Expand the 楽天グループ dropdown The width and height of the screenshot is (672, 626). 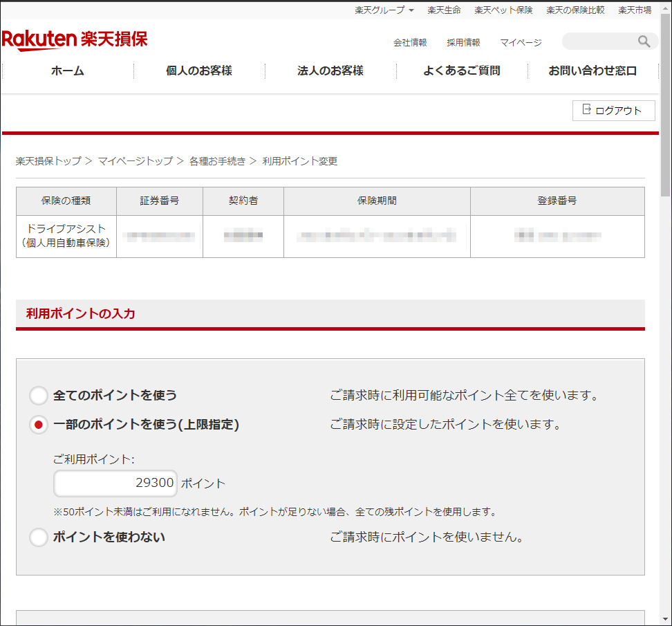coord(384,10)
